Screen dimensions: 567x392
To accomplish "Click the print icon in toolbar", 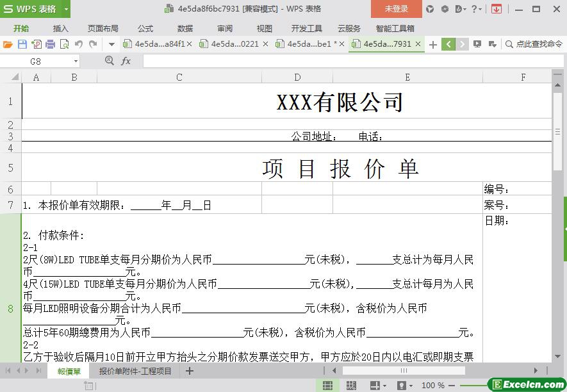I will 50,44.
